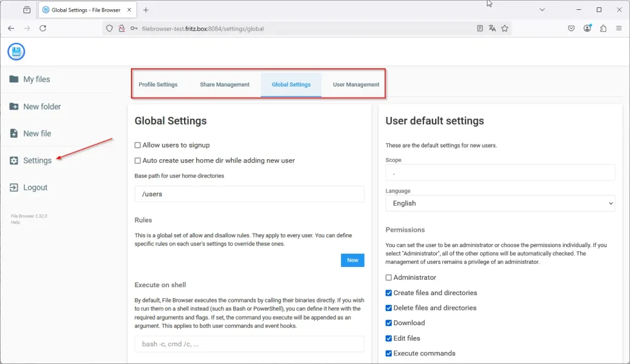Enable Allow users to signup checkbox
This screenshot has height=364, width=630.
tap(138, 146)
